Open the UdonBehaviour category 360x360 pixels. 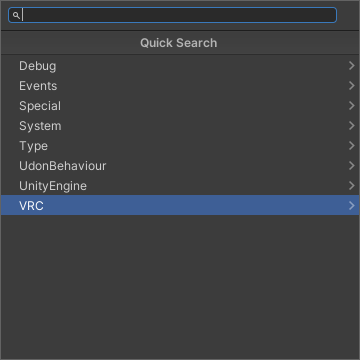coord(180,166)
